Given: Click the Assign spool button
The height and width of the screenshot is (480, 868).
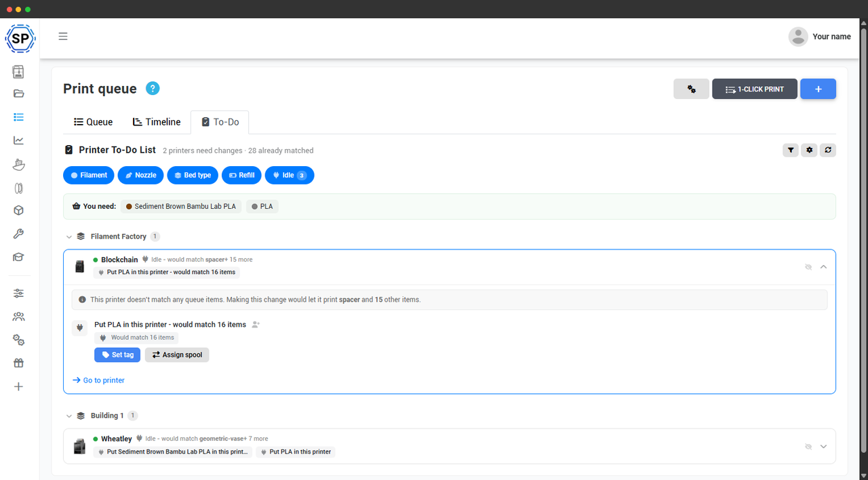Looking at the screenshot, I should (177, 355).
